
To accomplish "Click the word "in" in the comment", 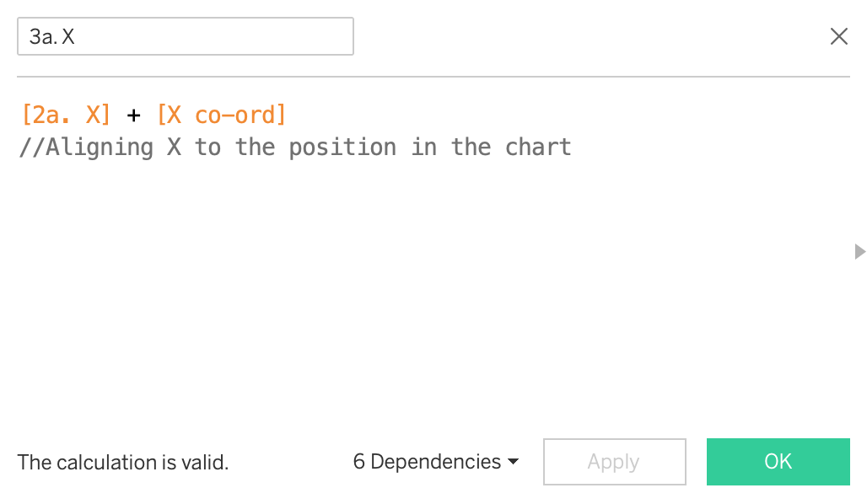I will pos(423,147).
